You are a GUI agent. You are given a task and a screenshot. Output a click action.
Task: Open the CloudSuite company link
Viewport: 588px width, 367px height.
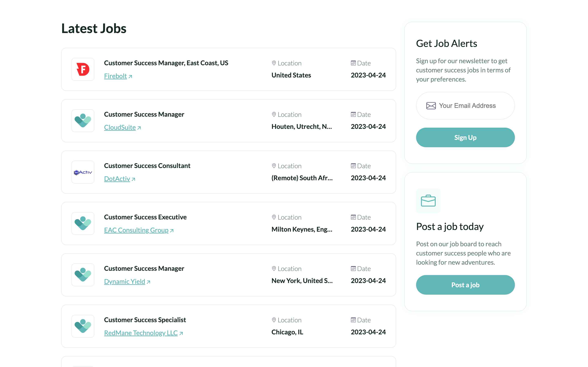click(x=120, y=127)
